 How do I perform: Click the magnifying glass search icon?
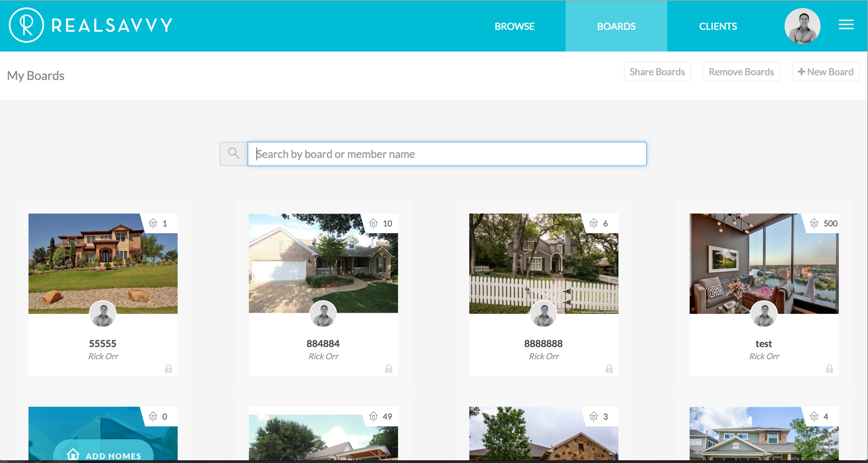[234, 153]
